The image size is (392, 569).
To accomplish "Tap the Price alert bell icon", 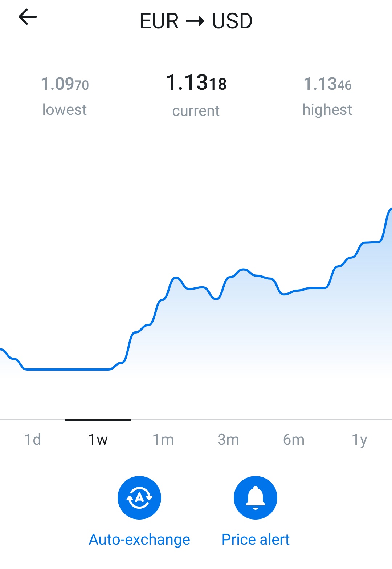I will 256,497.
